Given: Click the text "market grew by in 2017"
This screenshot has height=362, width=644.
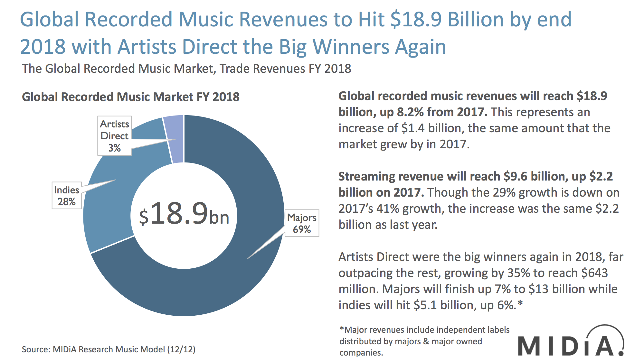Looking at the screenshot, I should click(x=404, y=144).
